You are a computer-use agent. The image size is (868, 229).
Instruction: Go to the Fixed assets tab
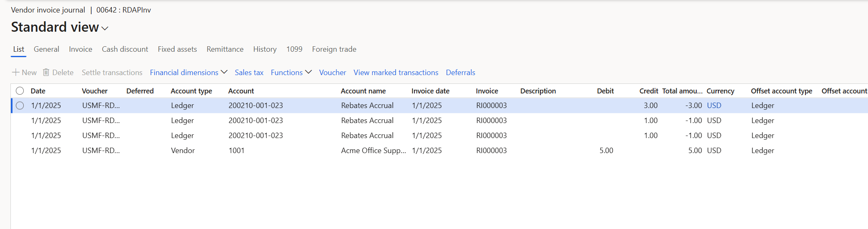pos(177,49)
